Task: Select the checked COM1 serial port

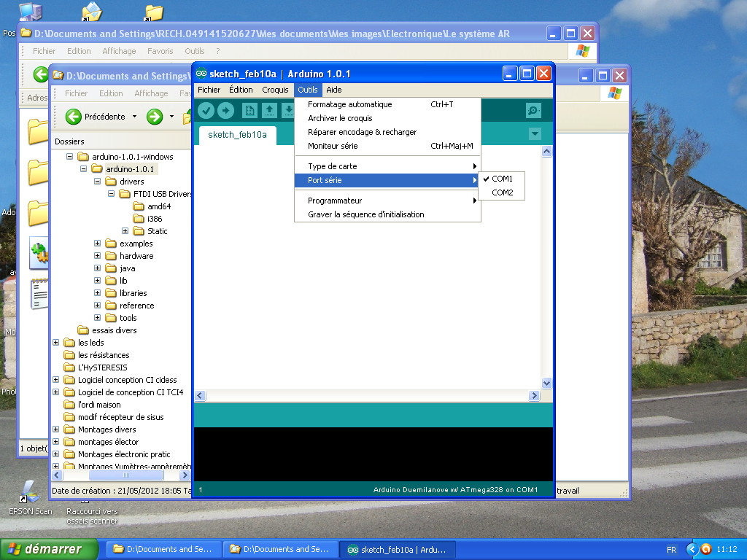Action: pyautogui.click(x=502, y=179)
